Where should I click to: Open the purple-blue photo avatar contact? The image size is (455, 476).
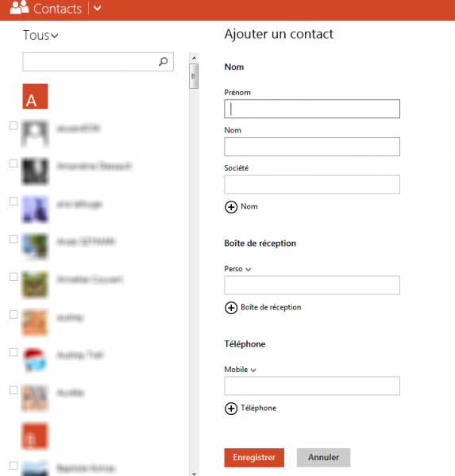(35, 209)
